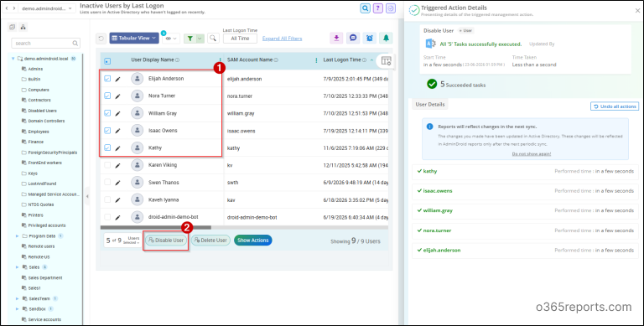Collapse the demo.admindroid.local tree root

click(x=13, y=59)
